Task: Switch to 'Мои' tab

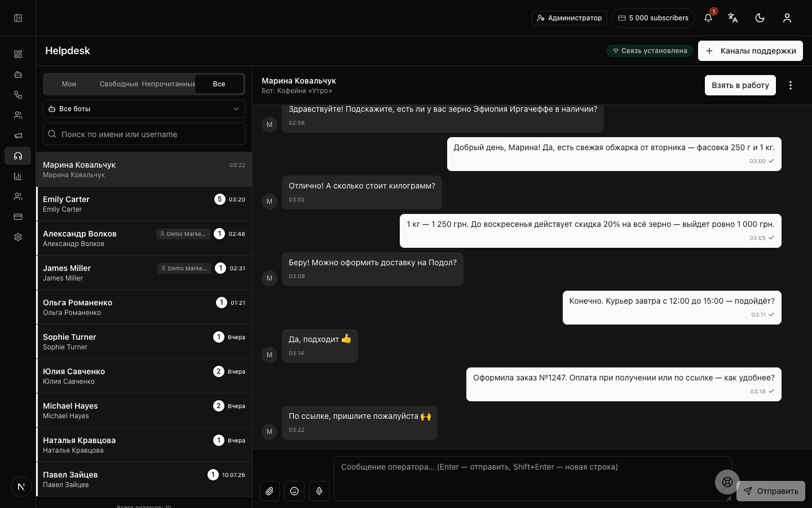Action: coord(69,84)
